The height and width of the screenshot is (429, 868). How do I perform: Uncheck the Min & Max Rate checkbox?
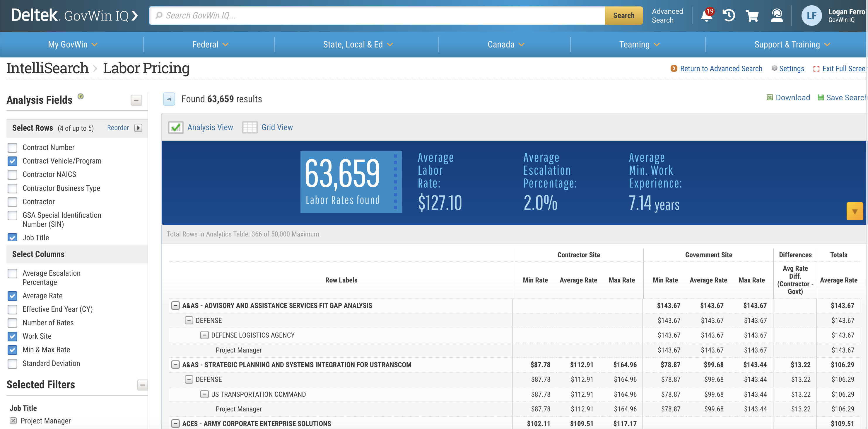pyautogui.click(x=13, y=350)
